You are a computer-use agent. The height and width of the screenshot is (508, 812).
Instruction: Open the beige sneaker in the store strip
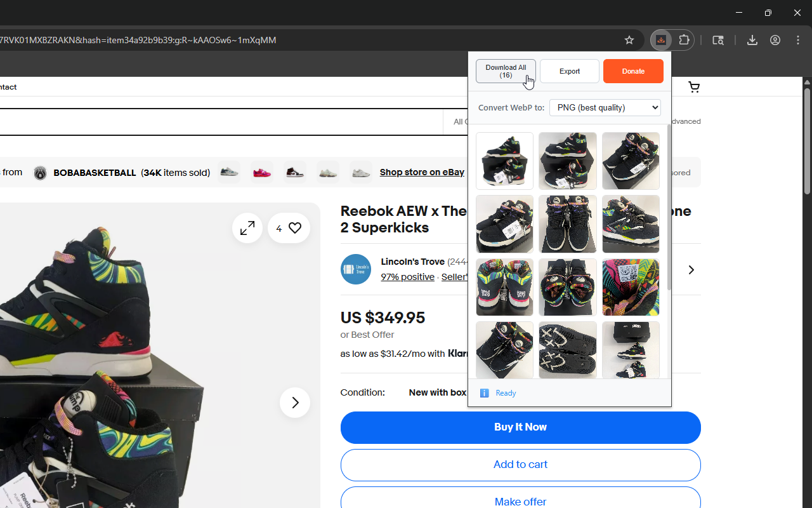[x=328, y=172]
